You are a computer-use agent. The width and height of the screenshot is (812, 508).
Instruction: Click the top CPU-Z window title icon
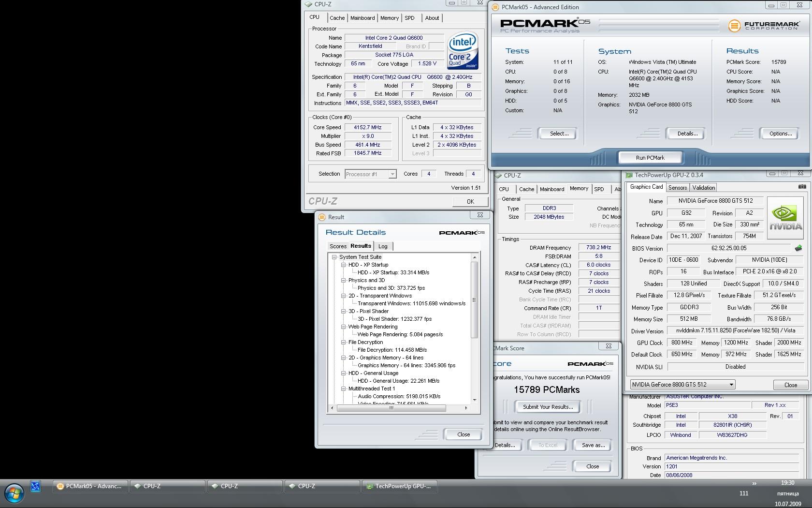(308, 4)
